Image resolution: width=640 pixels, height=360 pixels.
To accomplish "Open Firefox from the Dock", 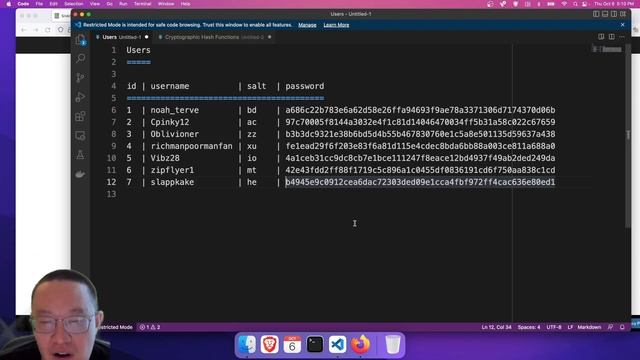I will 360,344.
